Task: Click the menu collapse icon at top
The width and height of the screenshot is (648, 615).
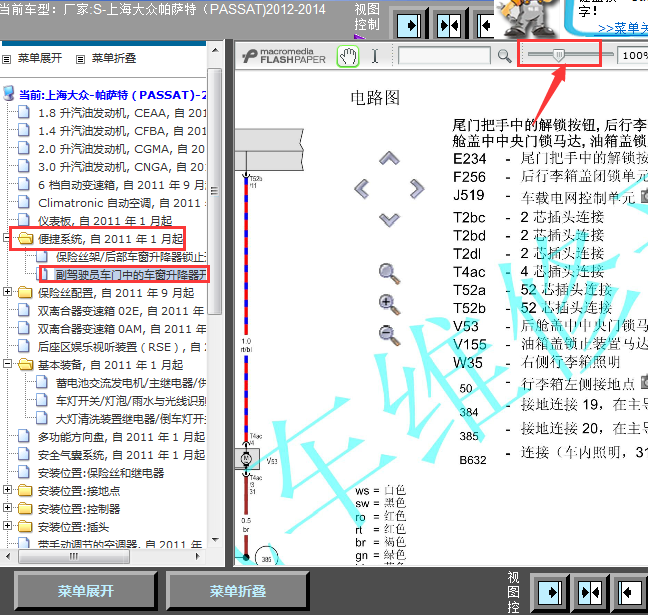Action: (x=81, y=59)
